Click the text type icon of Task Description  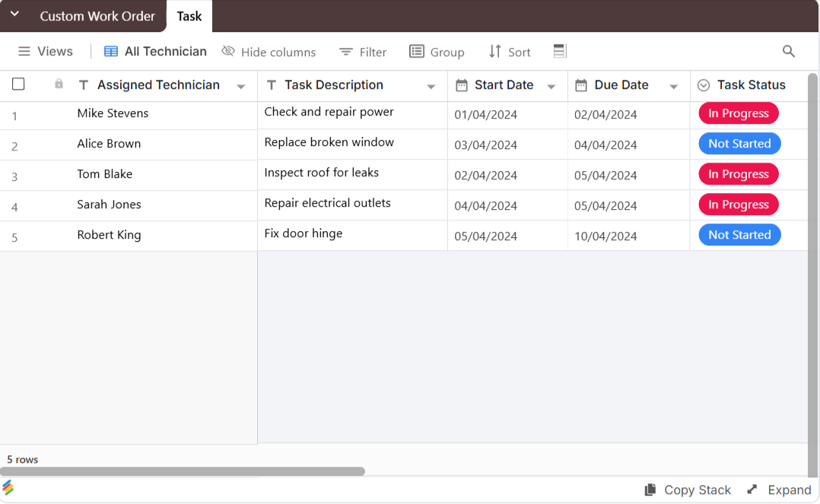(x=271, y=84)
